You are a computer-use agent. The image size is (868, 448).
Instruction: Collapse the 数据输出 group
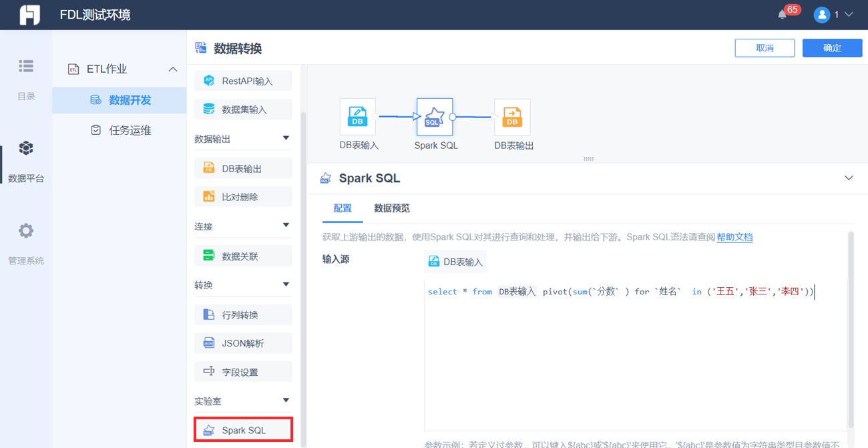coord(286,138)
